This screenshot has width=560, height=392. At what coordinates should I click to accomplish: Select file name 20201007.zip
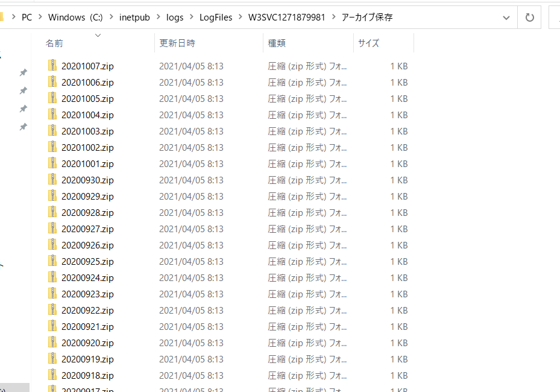tap(87, 66)
